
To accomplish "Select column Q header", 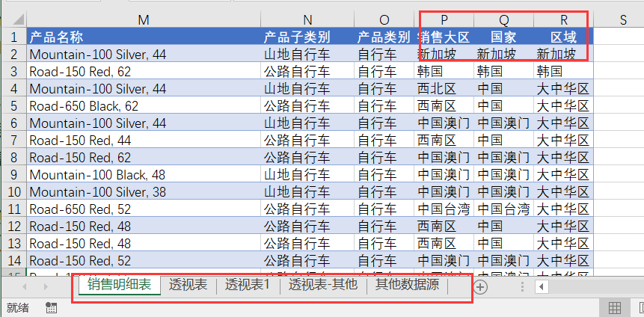I will point(504,19).
